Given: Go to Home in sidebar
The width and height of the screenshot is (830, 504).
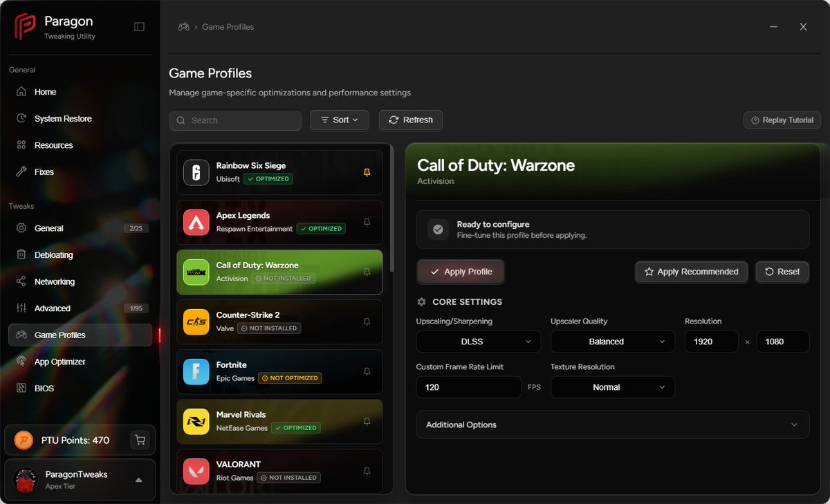Looking at the screenshot, I should (x=80, y=92).
